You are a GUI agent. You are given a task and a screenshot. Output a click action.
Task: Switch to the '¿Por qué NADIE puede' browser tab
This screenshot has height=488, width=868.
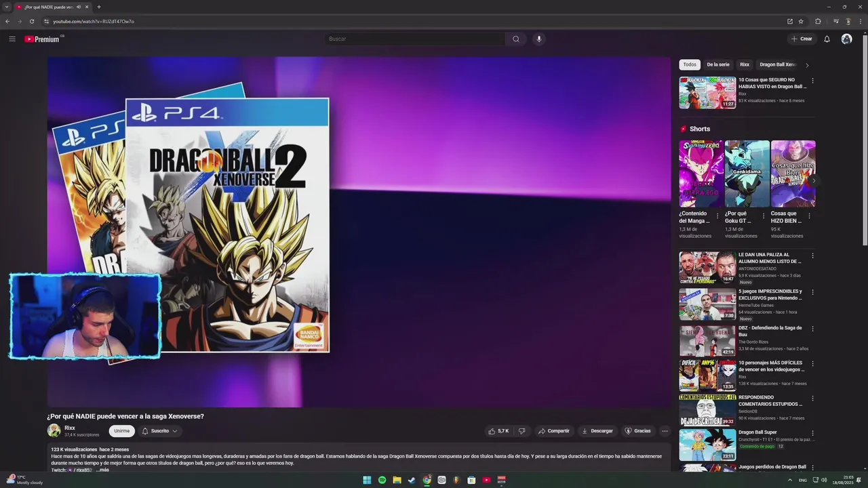click(x=47, y=7)
